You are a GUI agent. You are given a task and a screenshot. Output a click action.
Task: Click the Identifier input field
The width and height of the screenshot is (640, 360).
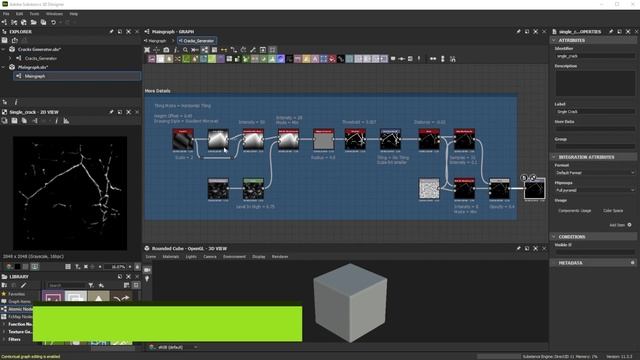coord(595,56)
